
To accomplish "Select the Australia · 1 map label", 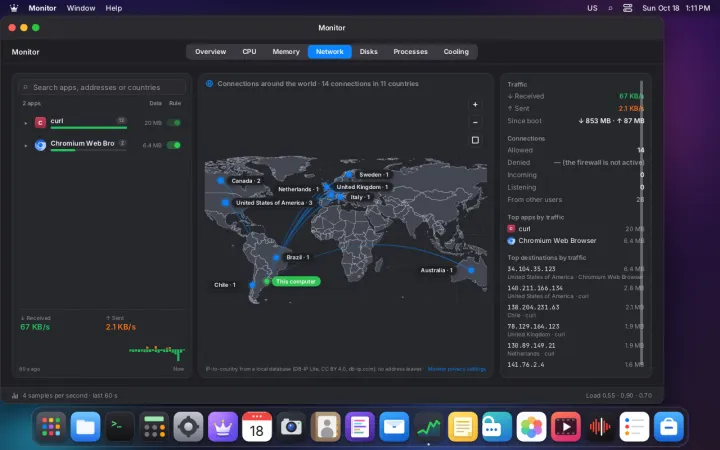I will [436, 270].
